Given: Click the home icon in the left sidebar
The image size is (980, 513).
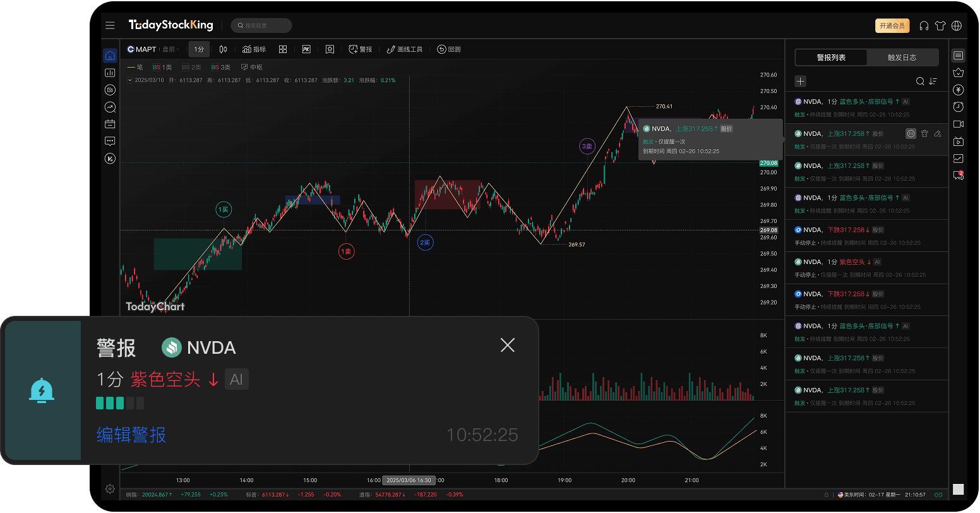Looking at the screenshot, I should 110,56.
